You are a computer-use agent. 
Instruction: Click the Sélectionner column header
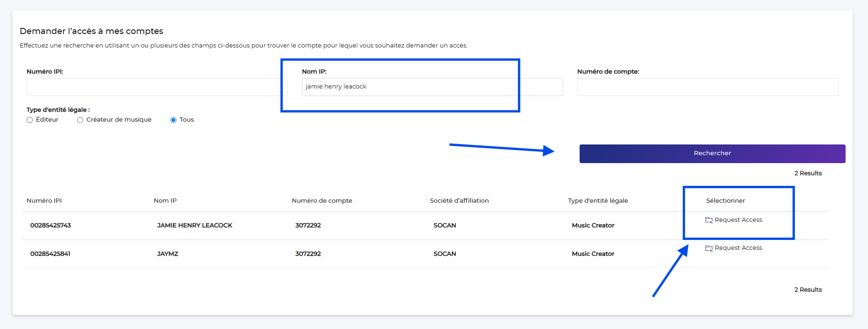(x=725, y=201)
